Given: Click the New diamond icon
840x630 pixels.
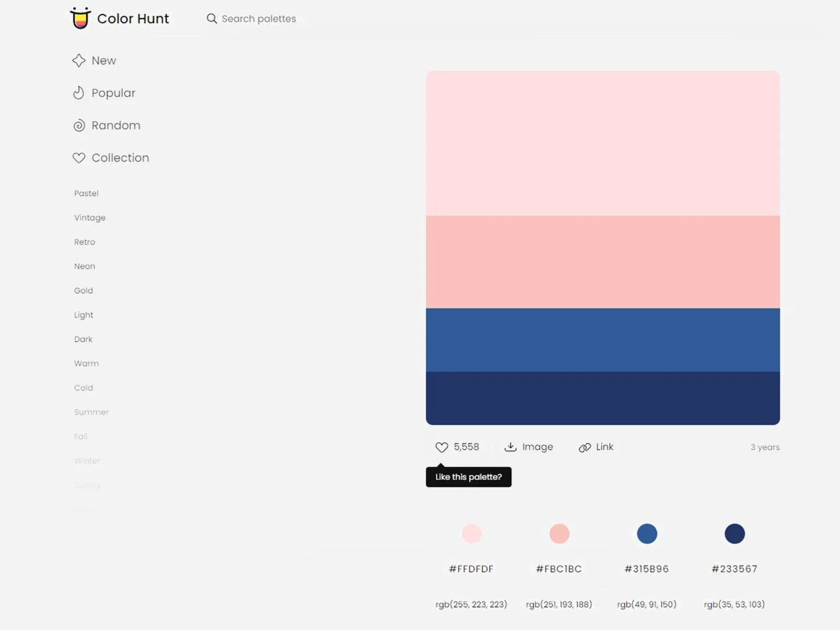Looking at the screenshot, I should [79, 61].
